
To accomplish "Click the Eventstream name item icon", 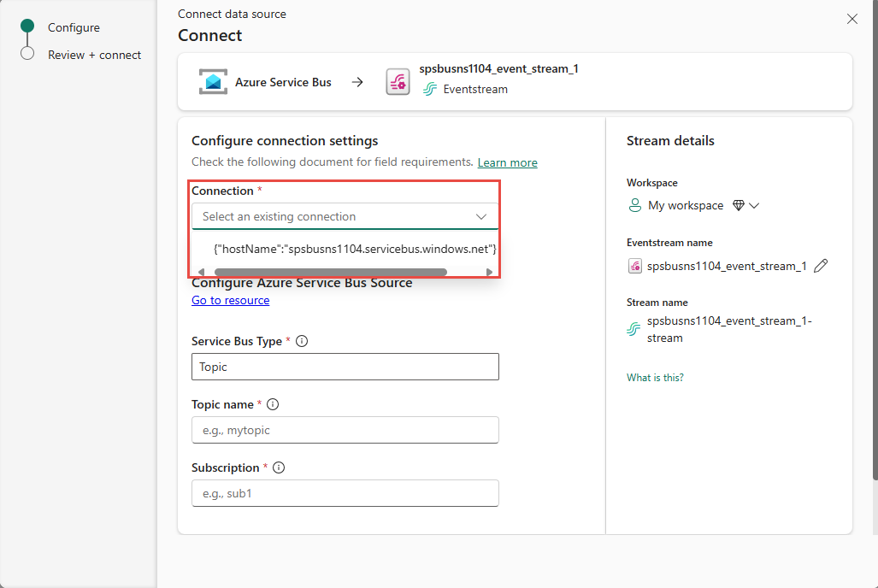I will point(635,266).
